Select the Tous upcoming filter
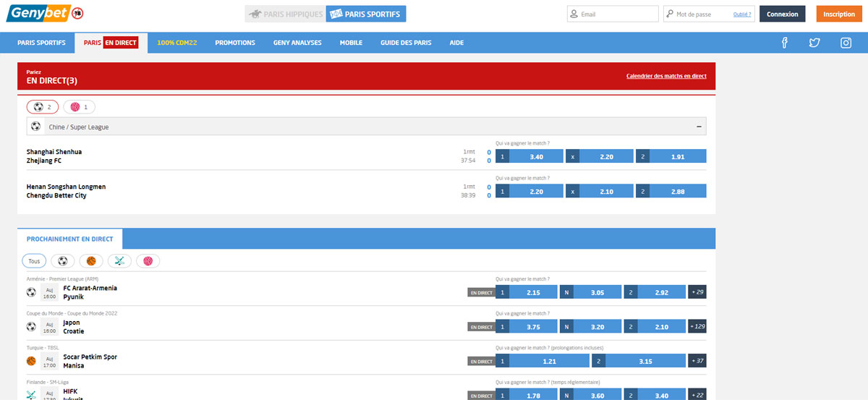The width and height of the screenshot is (868, 400). (34, 261)
